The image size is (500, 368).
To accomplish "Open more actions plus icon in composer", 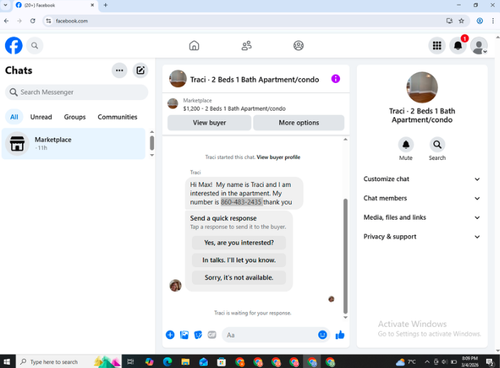I will coord(170,335).
